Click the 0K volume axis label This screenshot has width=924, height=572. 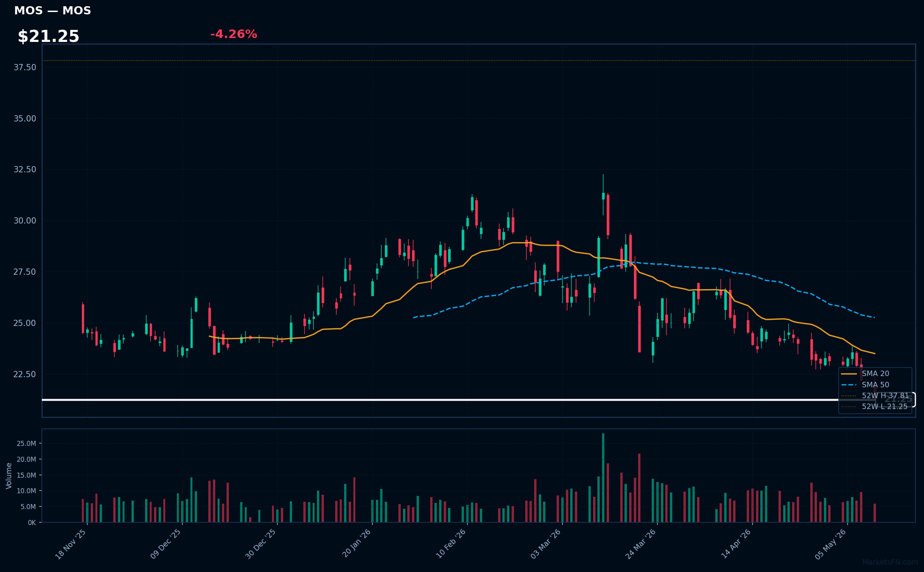pyautogui.click(x=32, y=523)
